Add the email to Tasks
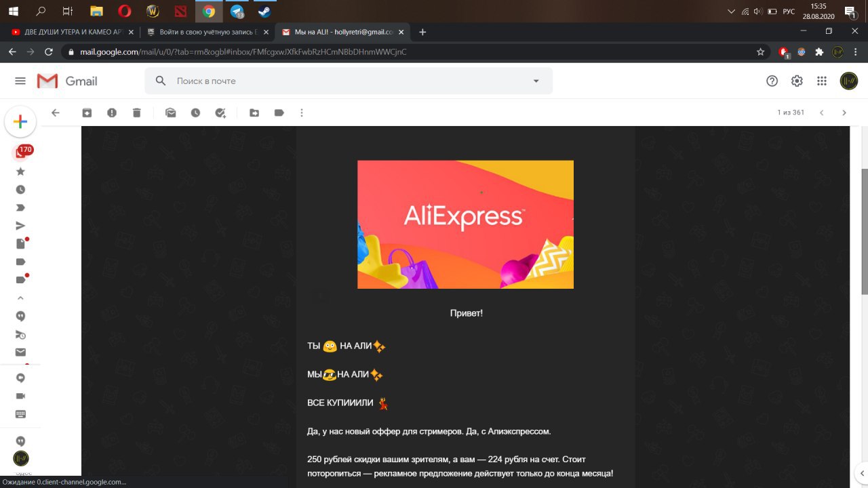Screen dimensions: 868x488 click(x=220, y=113)
